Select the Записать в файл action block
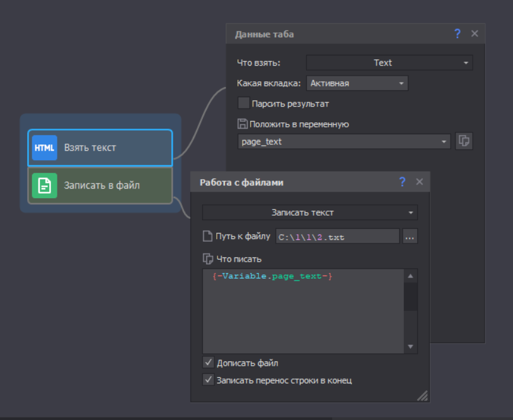Screen dimensions: 513x420 click(x=100, y=185)
